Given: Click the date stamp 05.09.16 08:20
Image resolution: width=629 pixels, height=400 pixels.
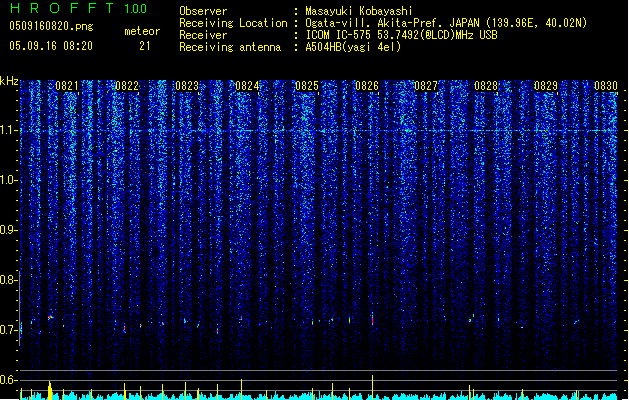Looking at the screenshot, I should point(51,46).
